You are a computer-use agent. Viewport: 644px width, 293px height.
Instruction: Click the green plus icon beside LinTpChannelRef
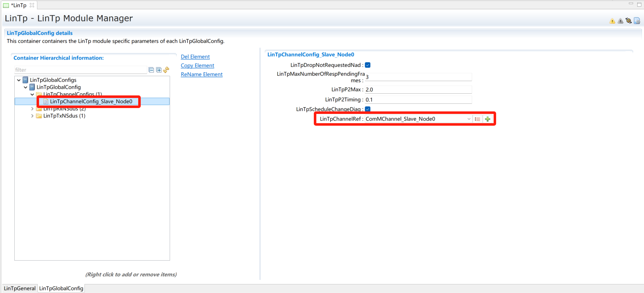click(487, 119)
